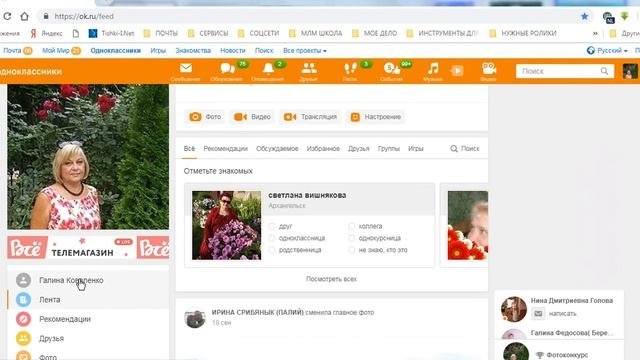This screenshot has height=360, width=640.
Task: Click the Галина Коваленко profile icon
Action: [x=23, y=280]
